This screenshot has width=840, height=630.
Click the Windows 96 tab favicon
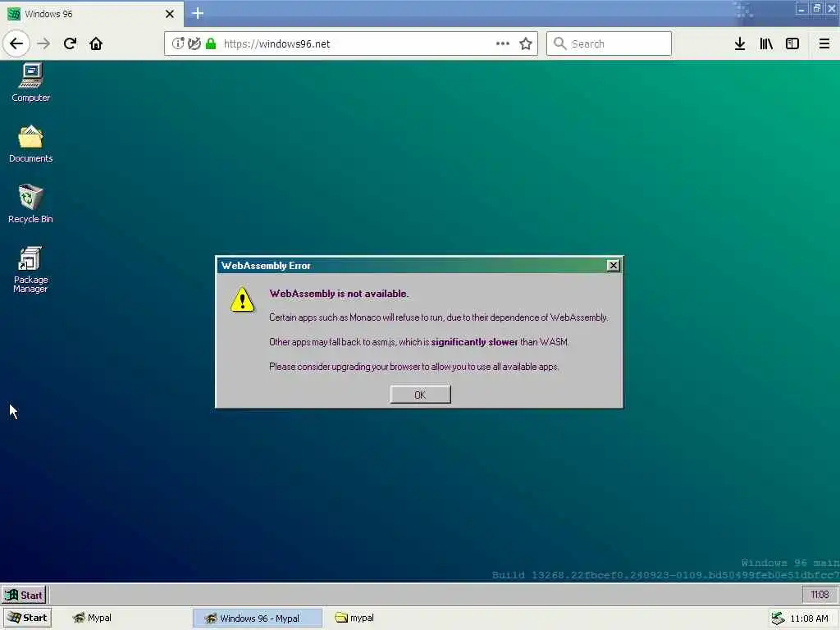pyautogui.click(x=14, y=14)
